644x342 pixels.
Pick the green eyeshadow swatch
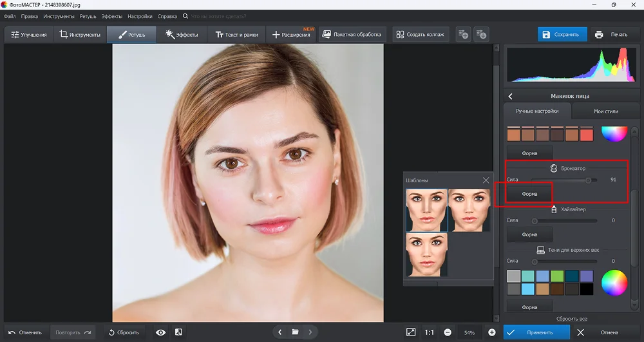tap(557, 276)
